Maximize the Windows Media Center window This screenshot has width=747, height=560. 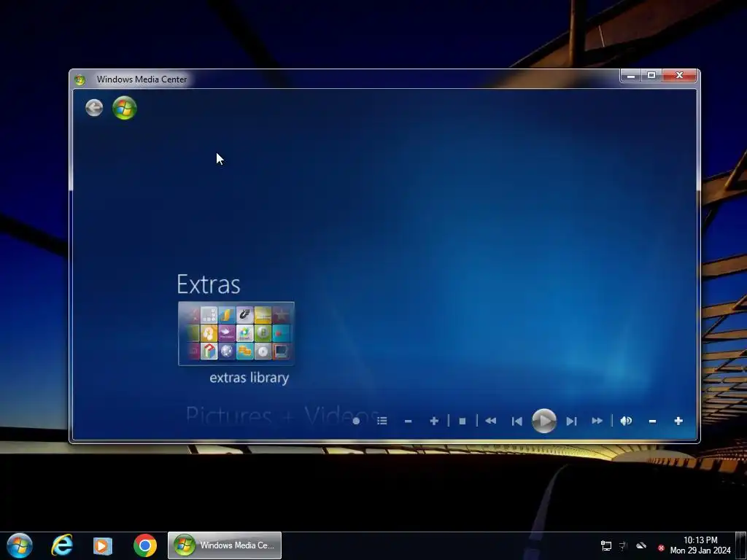tap(651, 76)
